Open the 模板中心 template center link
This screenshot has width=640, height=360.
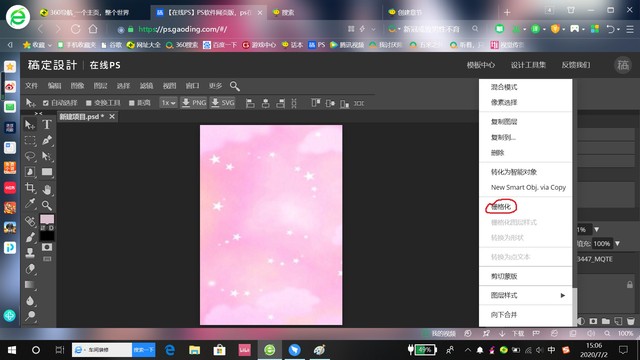481,65
